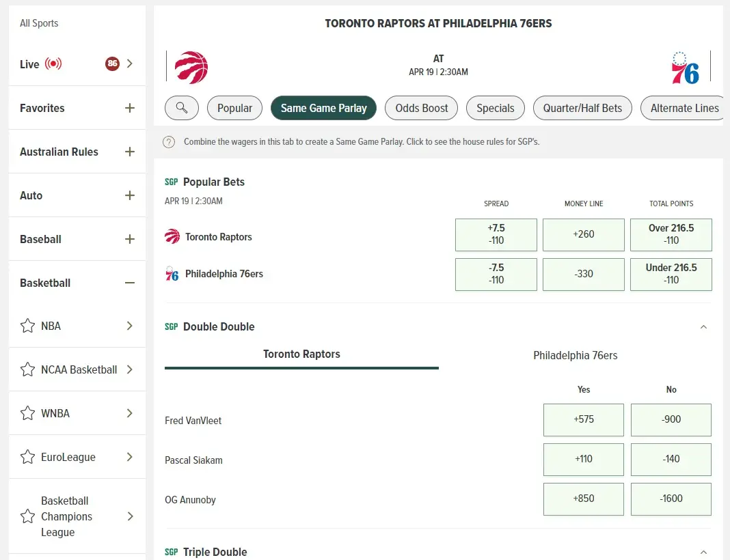
Task: Open the WNBA chevron arrow
Action: point(130,413)
